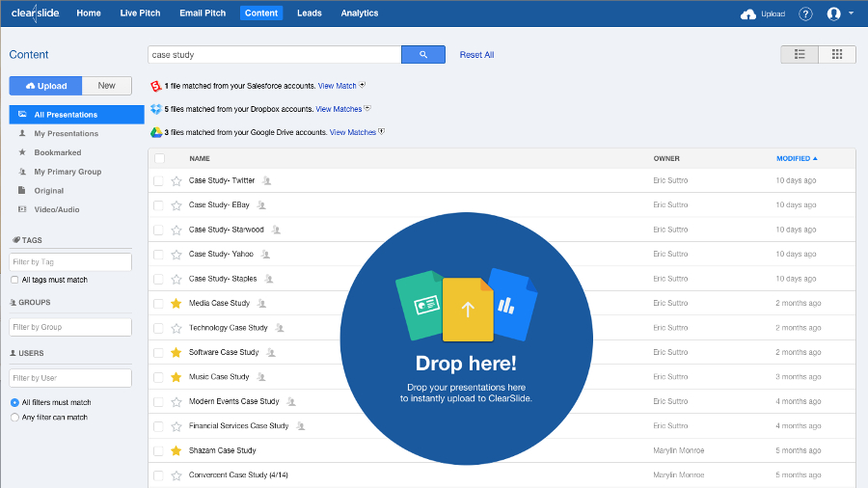The width and height of the screenshot is (868, 488).
Task: Remove bookmark star on Media Case Study
Action: (x=176, y=303)
